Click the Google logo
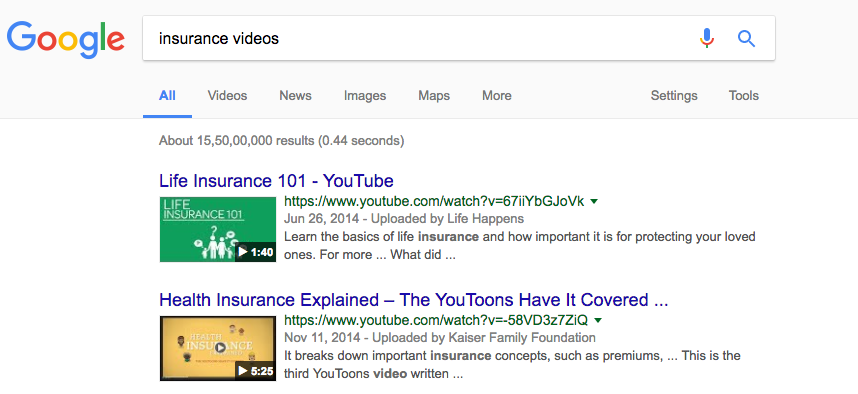 [66, 39]
